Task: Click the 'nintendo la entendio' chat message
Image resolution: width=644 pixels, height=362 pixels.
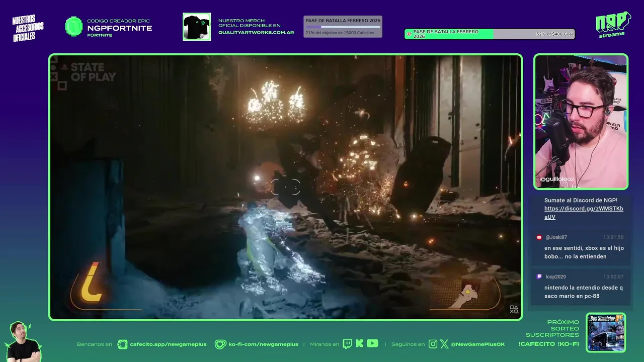Action: coord(584,292)
